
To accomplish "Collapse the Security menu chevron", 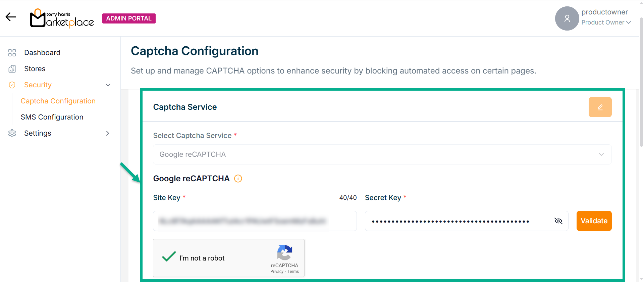I will (x=108, y=85).
